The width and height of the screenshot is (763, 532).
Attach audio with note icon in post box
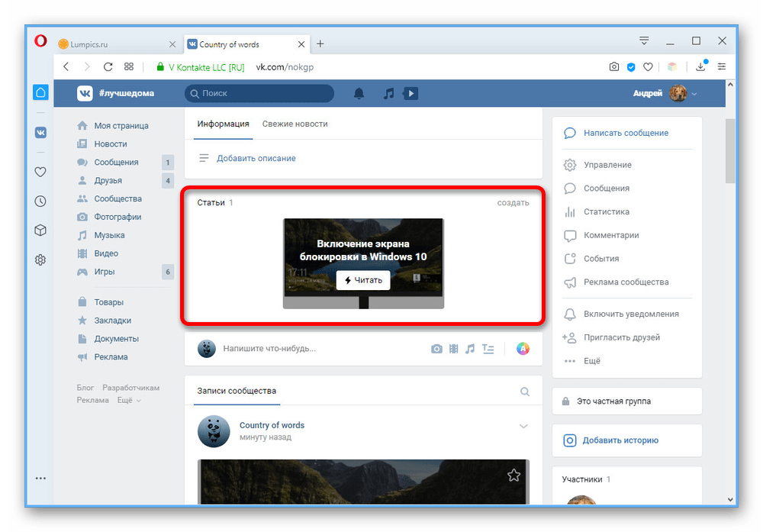point(469,349)
